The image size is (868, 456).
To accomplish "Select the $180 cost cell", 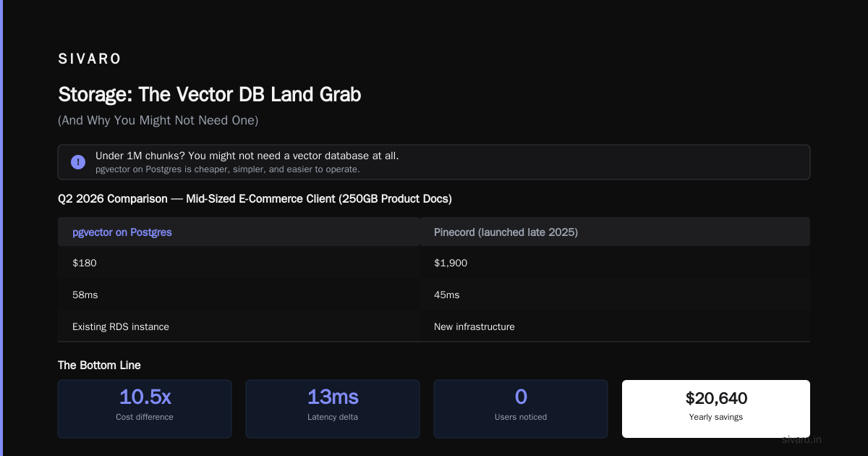I will click(x=239, y=263).
